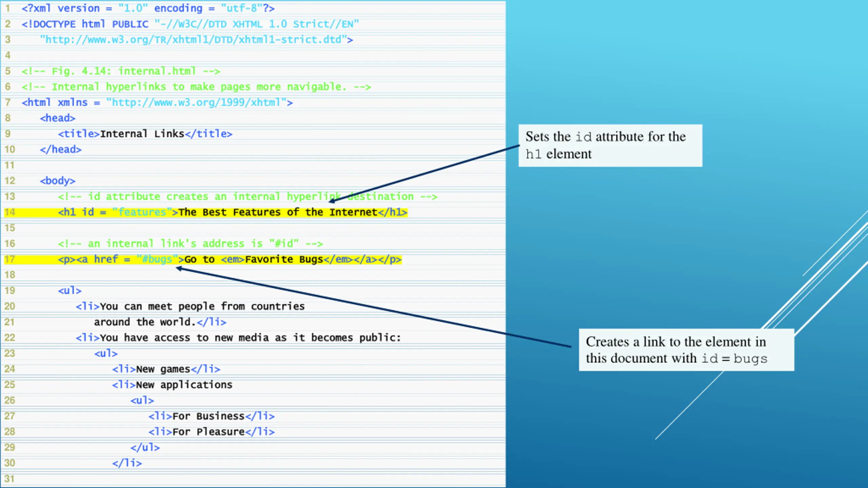Click line number 1 in the gutter
Image resolution: width=868 pixels, height=488 pixels.
[8, 8]
